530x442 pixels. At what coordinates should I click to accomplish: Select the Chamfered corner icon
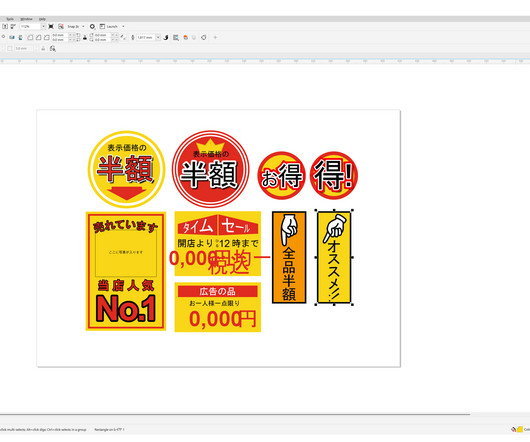coord(47,38)
